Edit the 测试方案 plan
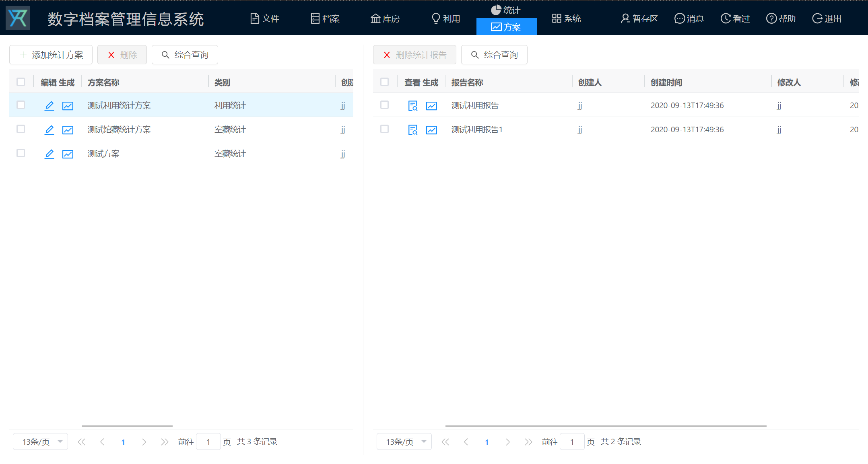 click(x=49, y=154)
